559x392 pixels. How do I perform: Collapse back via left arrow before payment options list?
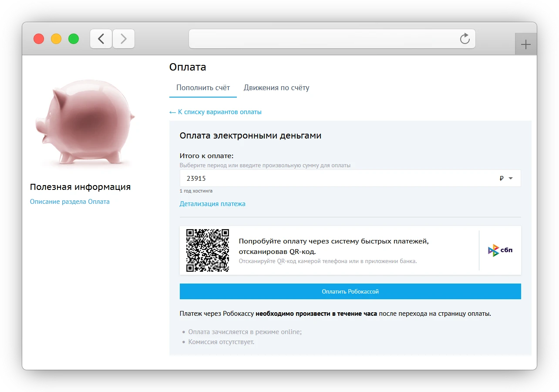point(172,112)
